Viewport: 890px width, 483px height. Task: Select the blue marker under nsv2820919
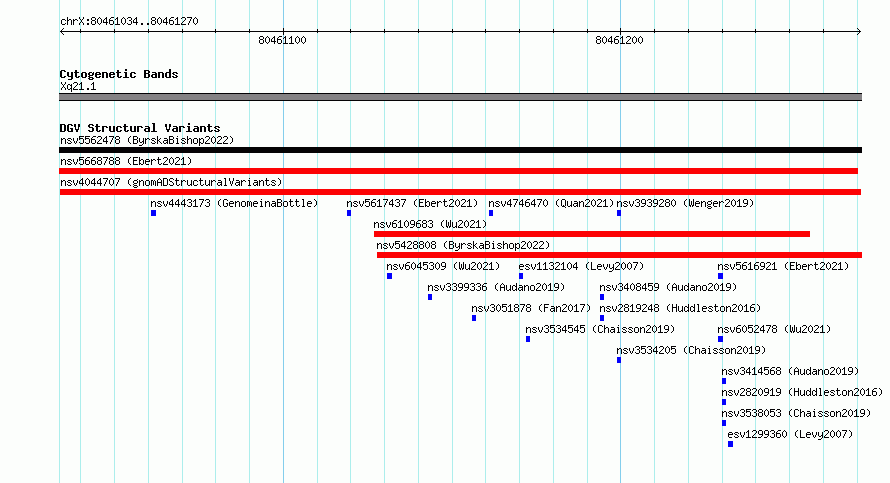point(724,402)
